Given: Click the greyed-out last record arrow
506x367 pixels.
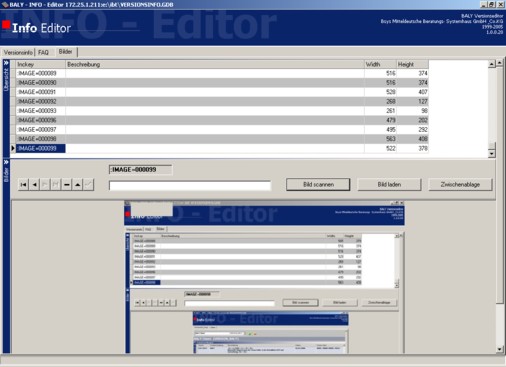Looking at the screenshot, I should tap(56, 184).
